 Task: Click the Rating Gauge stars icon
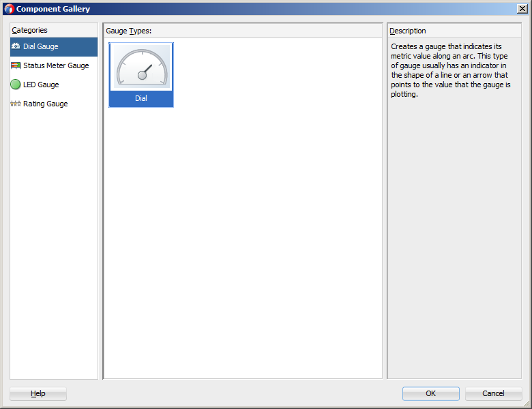(16, 104)
